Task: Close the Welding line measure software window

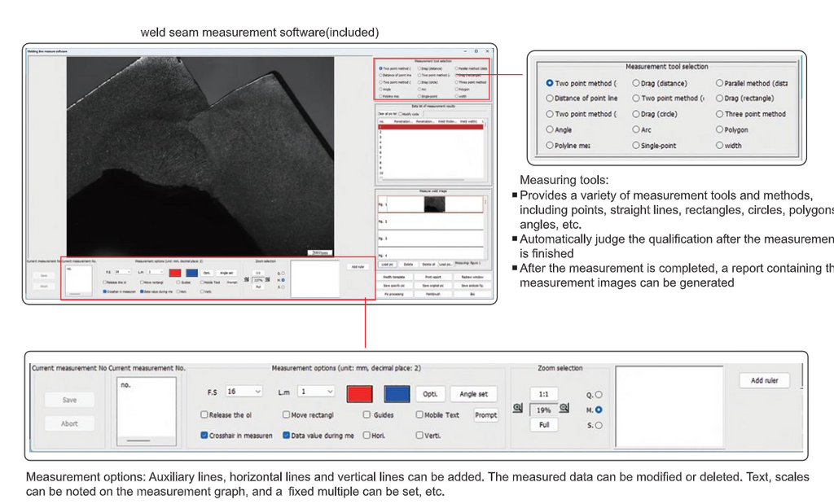Action: pos(487,51)
